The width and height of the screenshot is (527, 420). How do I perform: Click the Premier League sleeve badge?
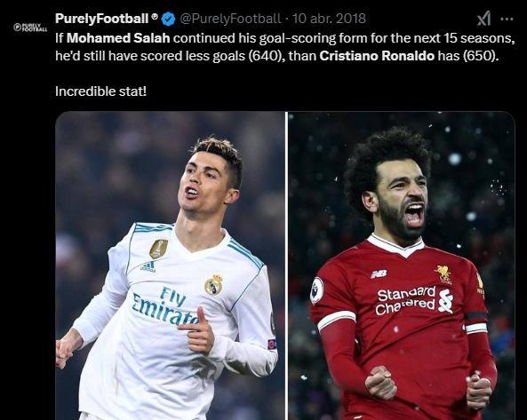pos(316,290)
